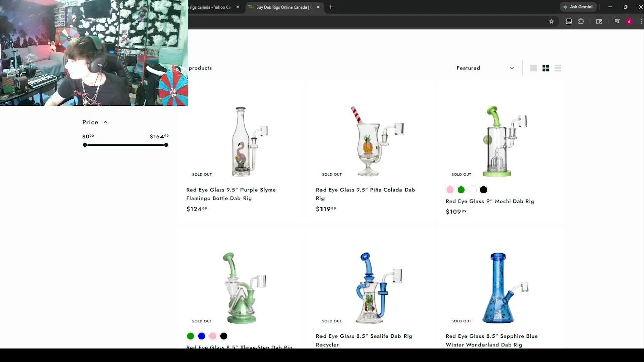Select green swatch for Three-Step Dab Rig
Viewport: 644px width, 362px height.
pyautogui.click(x=190, y=336)
